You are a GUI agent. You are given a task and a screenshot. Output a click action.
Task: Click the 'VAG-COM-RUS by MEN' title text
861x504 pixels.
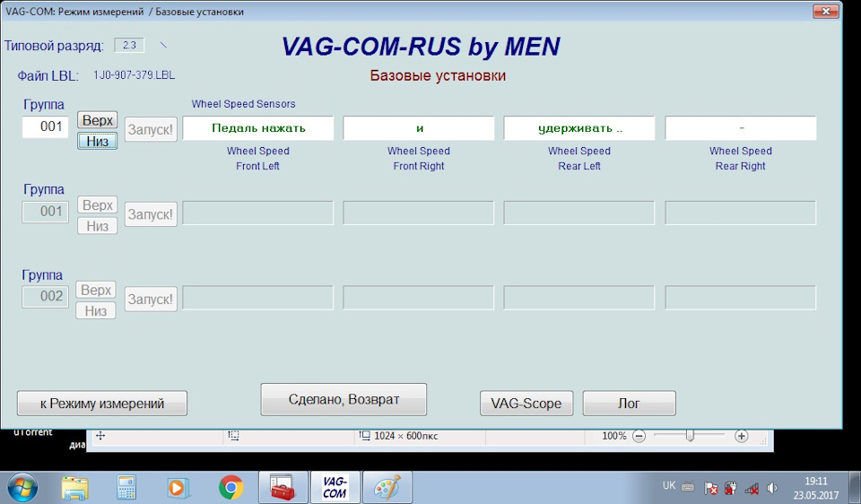tap(421, 47)
